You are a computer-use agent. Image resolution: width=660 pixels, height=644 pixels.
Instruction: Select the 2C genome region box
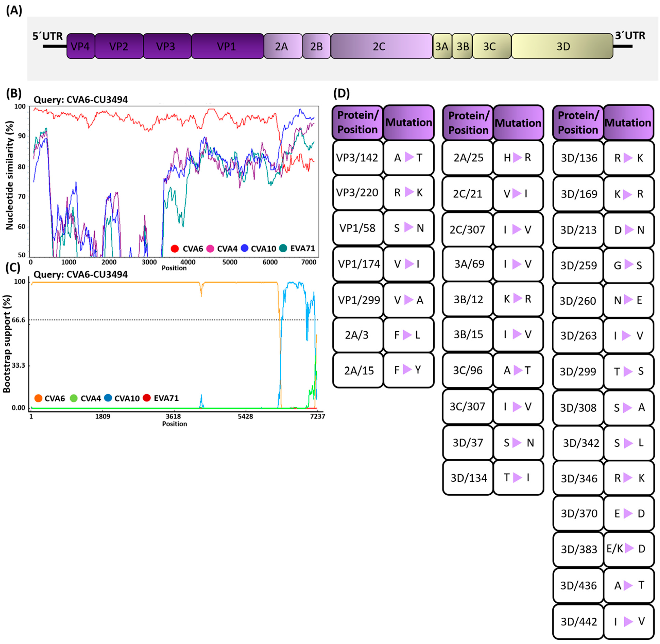click(x=381, y=46)
